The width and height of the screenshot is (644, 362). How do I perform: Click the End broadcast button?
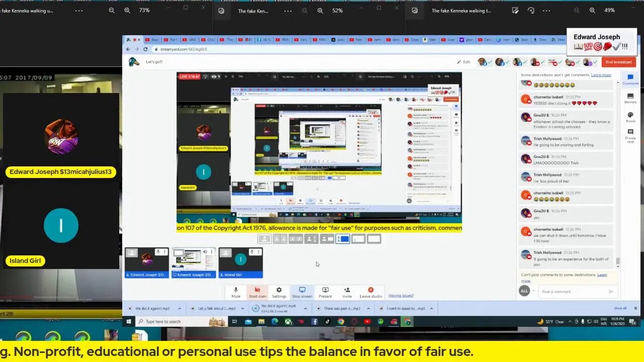(x=618, y=62)
